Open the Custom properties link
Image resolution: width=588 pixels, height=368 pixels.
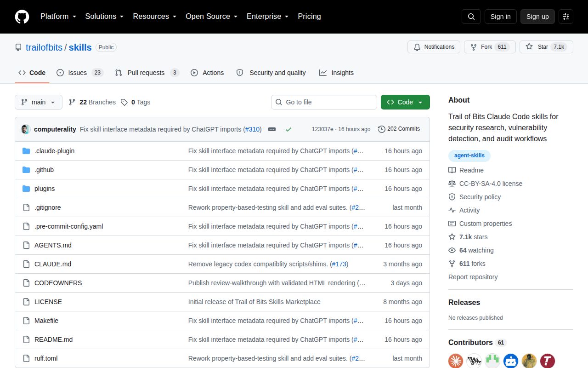(x=480, y=224)
